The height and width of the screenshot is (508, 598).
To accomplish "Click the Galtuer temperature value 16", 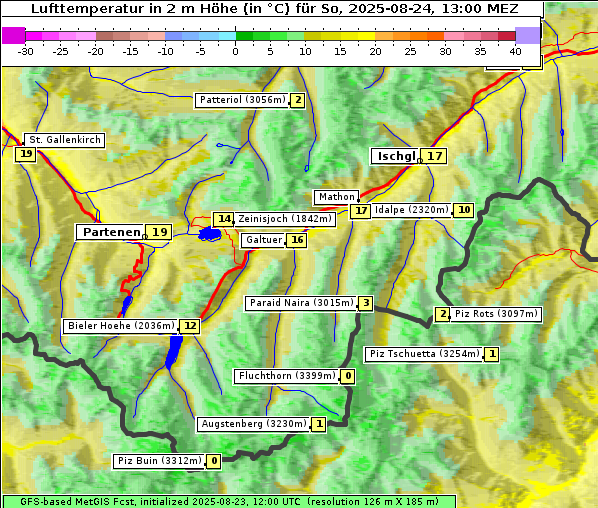I will point(297,240).
